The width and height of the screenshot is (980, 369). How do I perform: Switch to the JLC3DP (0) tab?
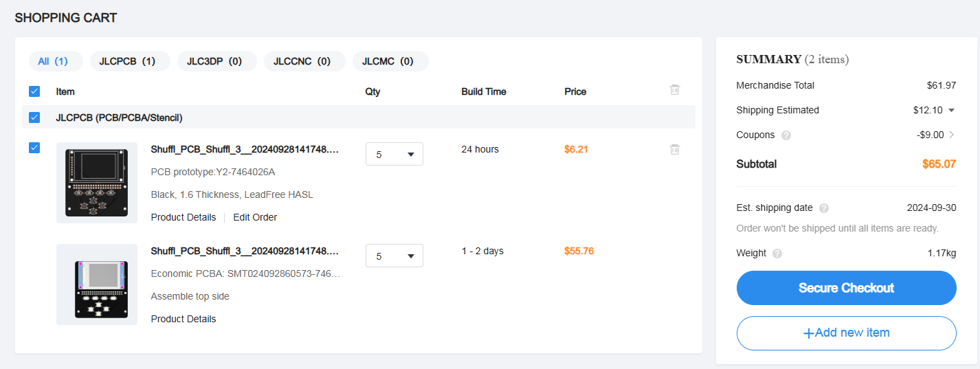[217, 61]
